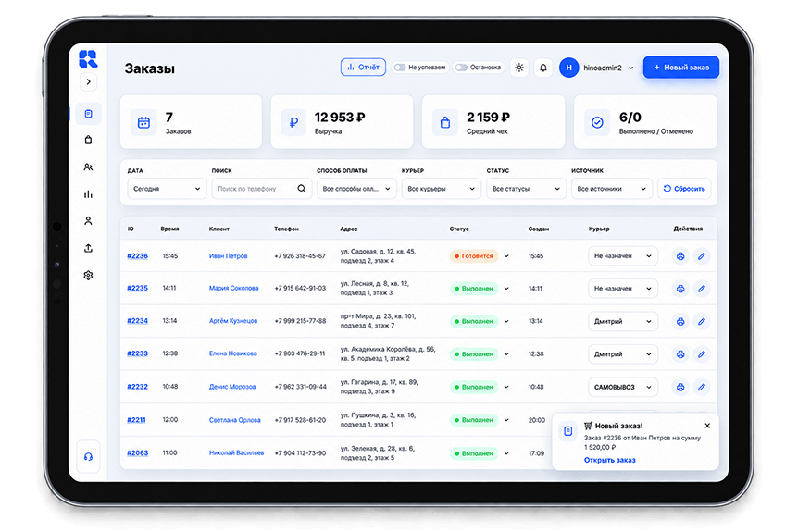Toggle the 'Остановка' switch

coord(461,68)
